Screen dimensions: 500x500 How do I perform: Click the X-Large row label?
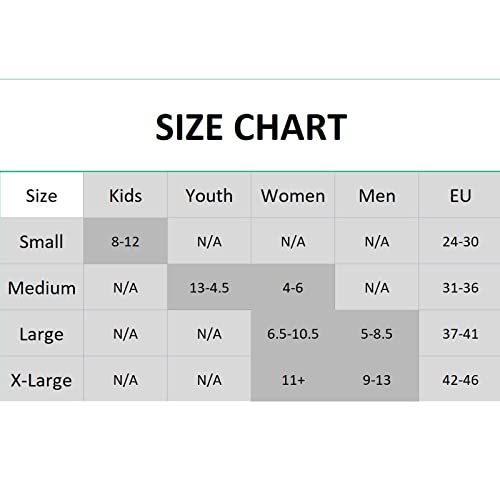click(x=42, y=379)
